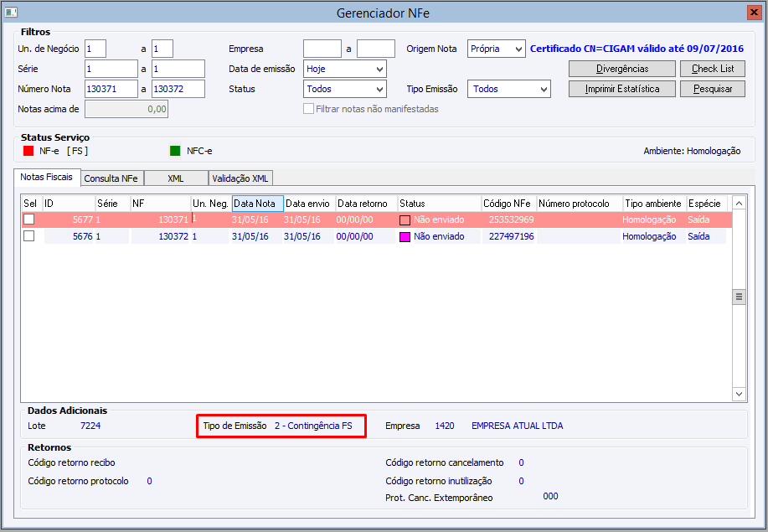Click the Data Nota column header

click(x=258, y=204)
